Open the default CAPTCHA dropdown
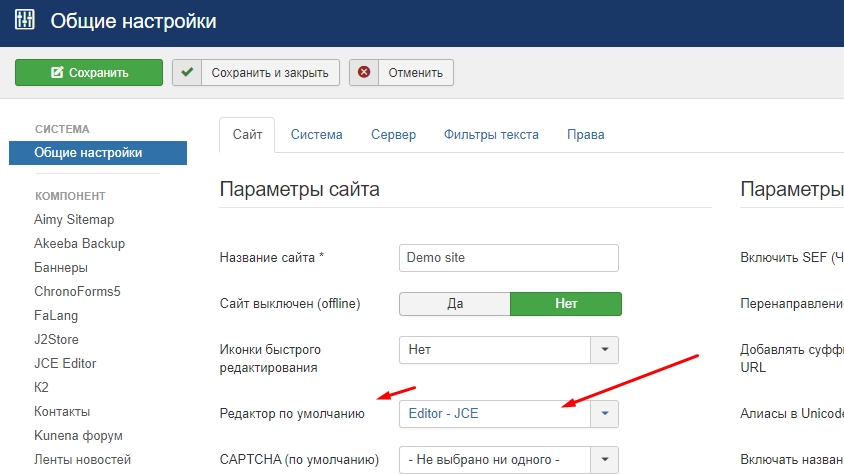Viewport: 844px width, 474px height. (x=605, y=460)
